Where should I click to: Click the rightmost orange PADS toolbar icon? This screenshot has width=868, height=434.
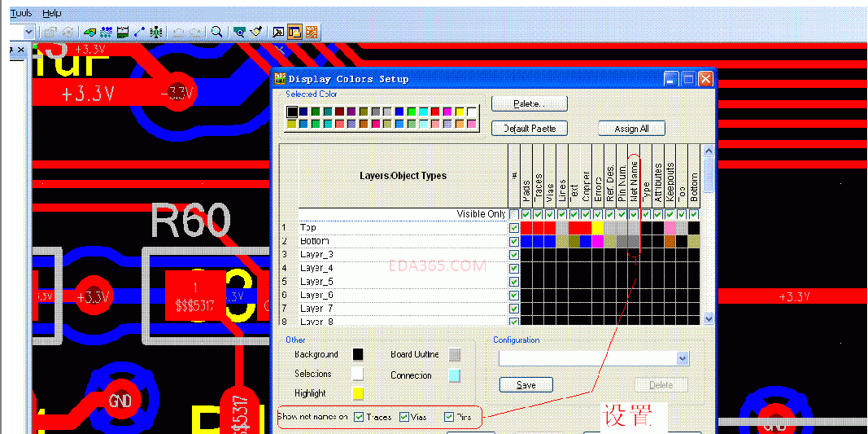(311, 32)
